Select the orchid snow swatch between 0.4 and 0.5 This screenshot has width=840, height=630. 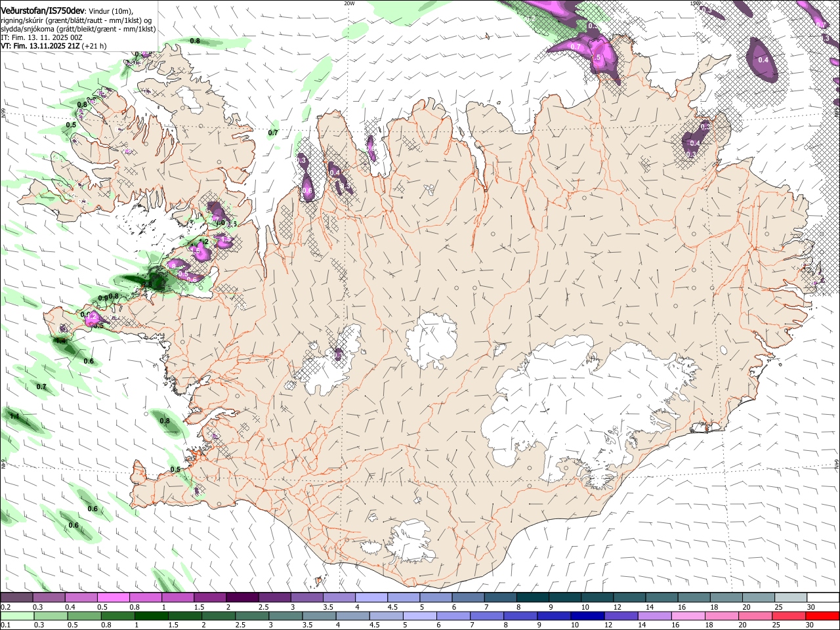[x=81, y=598]
